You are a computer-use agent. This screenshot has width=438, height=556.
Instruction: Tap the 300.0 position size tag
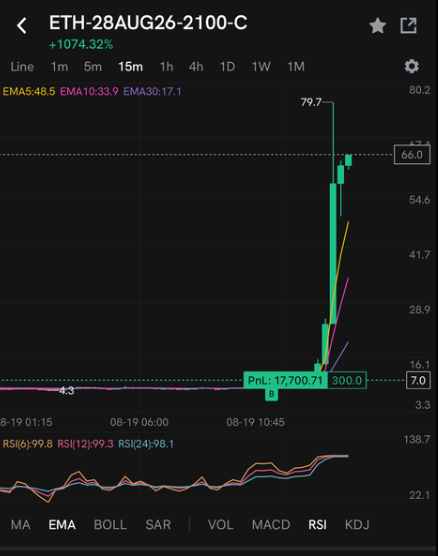pos(347,380)
